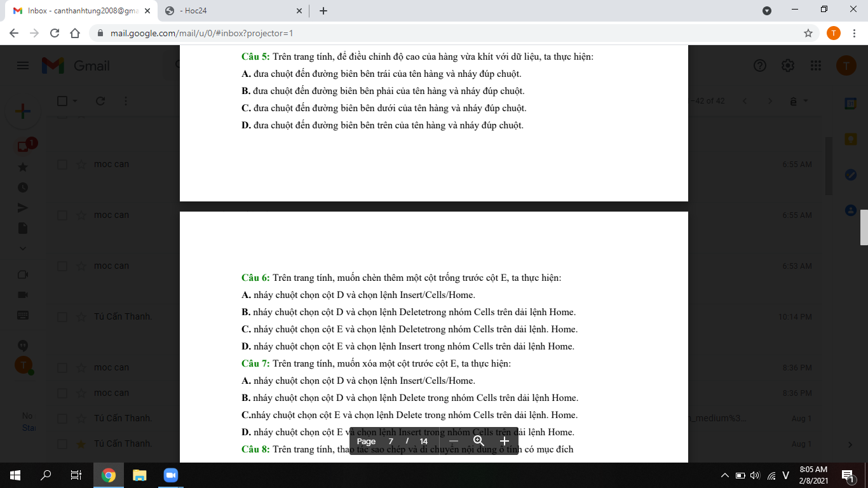Image resolution: width=868 pixels, height=488 pixels.
Task: Open Windows Start menu
Action: point(15,475)
